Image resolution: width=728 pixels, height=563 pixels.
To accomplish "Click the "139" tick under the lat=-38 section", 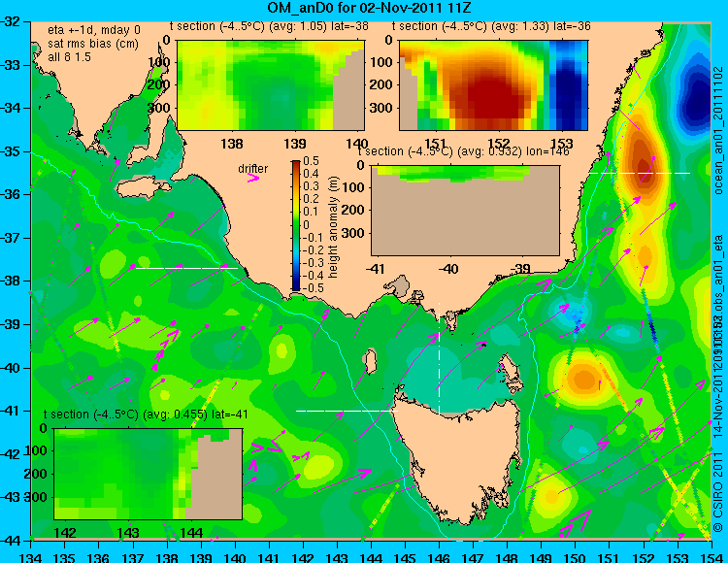I will point(295,144).
